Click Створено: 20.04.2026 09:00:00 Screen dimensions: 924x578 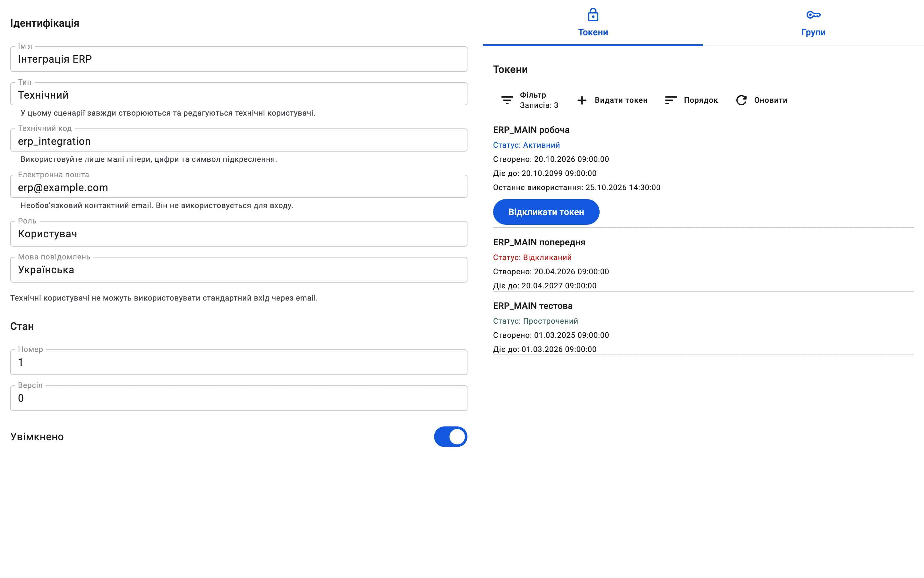pyautogui.click(x=551, y=272)
